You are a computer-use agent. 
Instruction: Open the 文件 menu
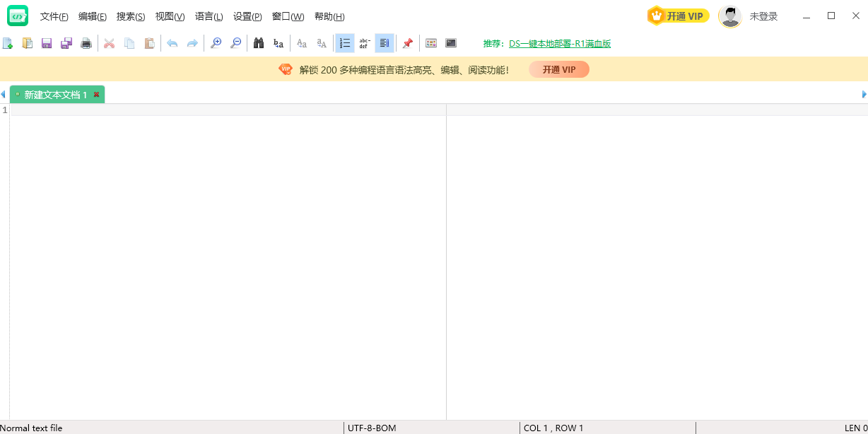click(54, 16)
